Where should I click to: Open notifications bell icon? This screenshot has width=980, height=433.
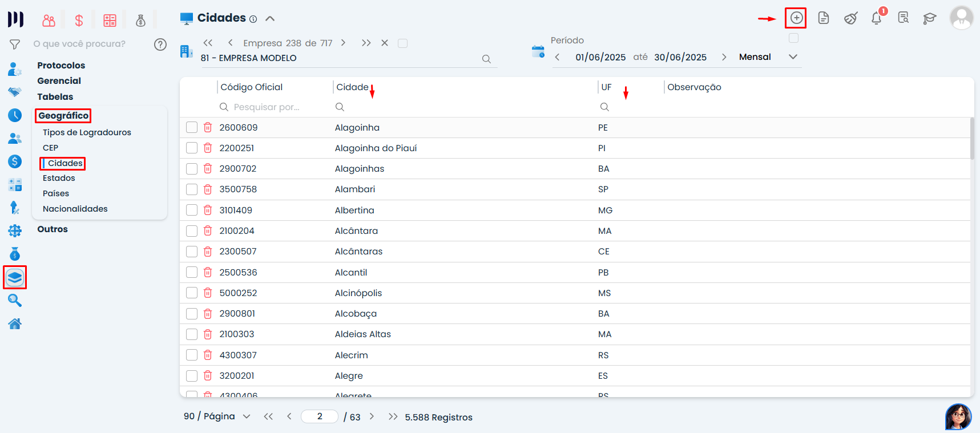point(877,18)
